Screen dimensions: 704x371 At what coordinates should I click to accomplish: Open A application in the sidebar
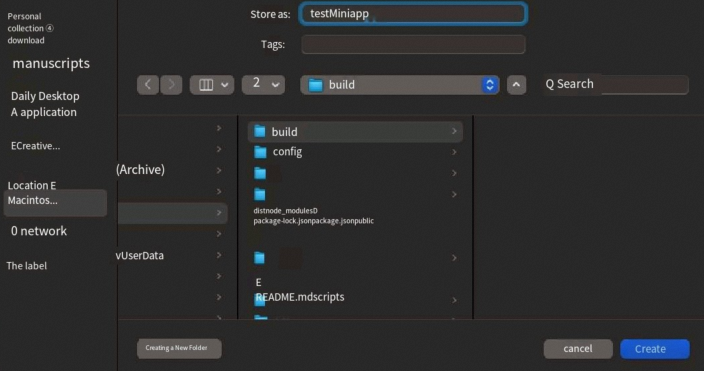click(44, 112)
